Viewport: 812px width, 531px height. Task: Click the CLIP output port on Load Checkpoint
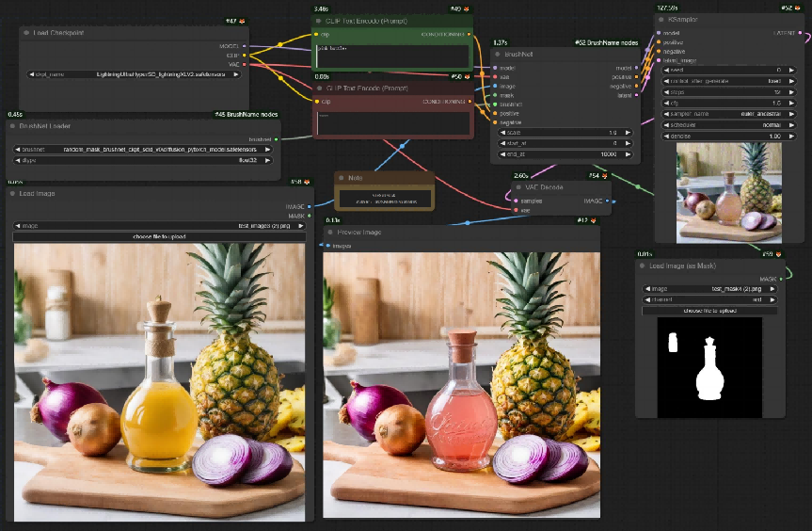point(245,55)
